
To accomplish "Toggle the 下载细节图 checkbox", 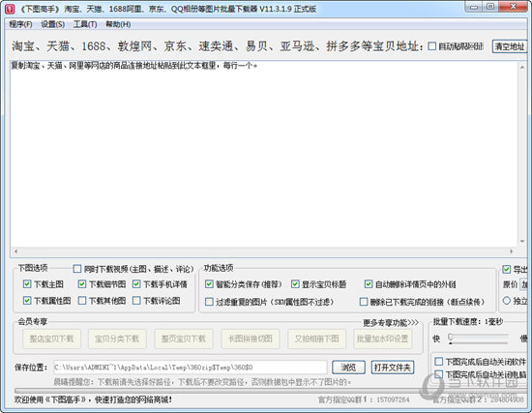I will click(x=82, y=284).
